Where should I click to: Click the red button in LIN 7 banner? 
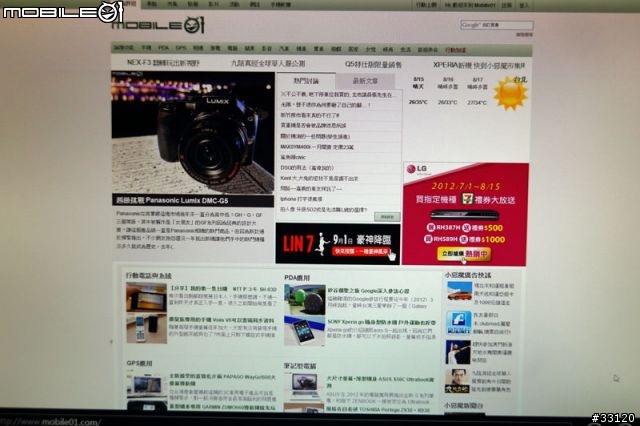(x=361, y=251)
